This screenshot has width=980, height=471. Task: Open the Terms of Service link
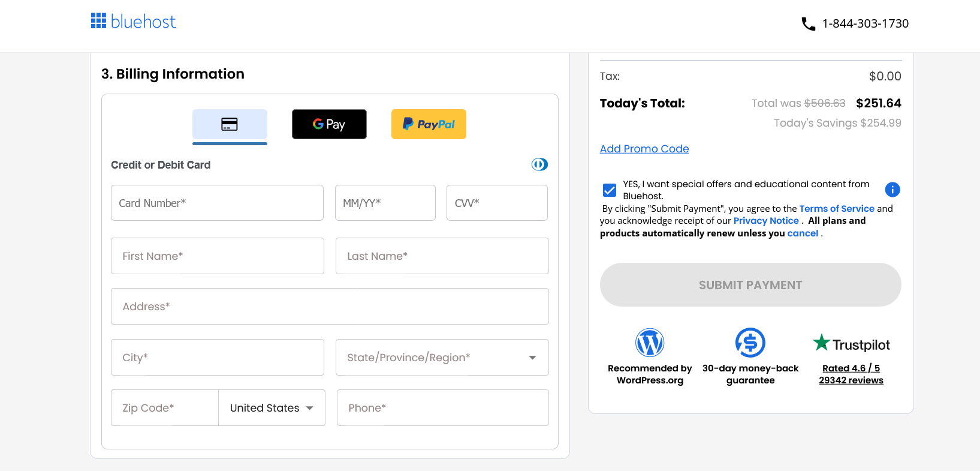[x=837, y=209]
